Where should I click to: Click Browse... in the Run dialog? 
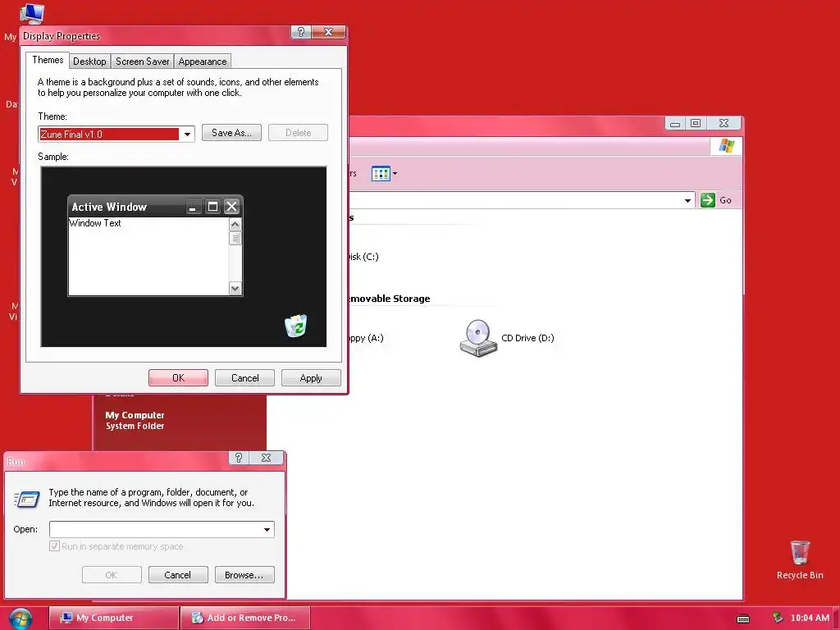(244, 575)
